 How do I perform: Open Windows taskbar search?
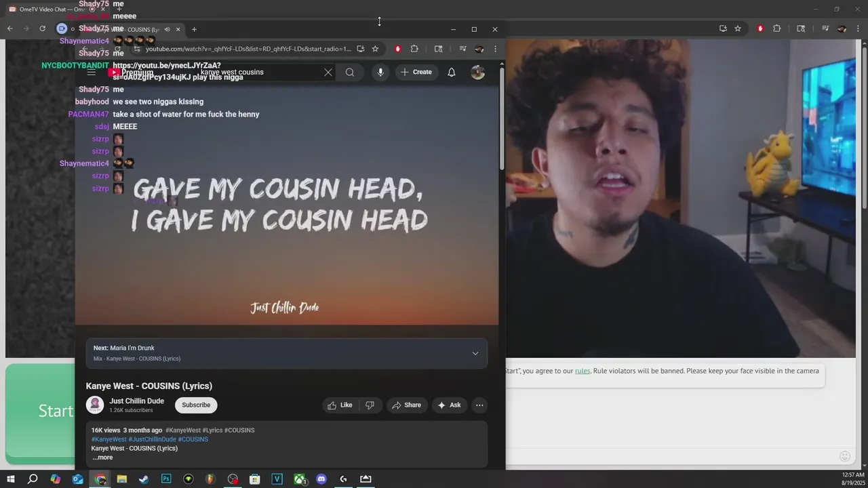click(33, 479)
